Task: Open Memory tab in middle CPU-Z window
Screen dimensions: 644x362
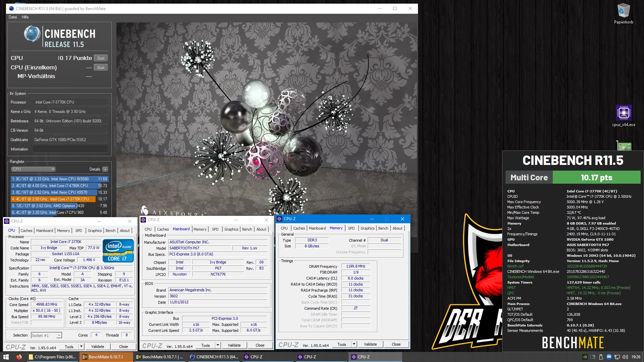Action: [x=200, y=229]
